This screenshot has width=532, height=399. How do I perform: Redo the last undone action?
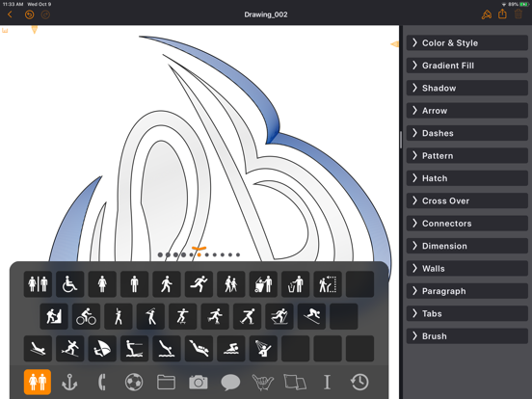coord(45,14)
